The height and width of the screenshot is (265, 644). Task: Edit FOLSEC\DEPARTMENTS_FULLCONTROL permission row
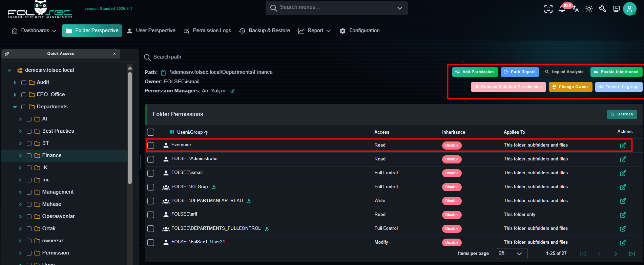coord(623,228)
